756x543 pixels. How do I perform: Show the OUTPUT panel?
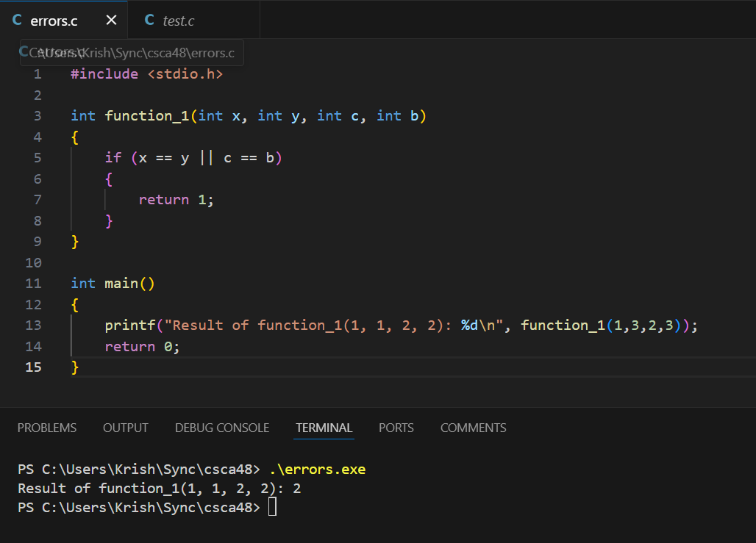tap(126, 428)
